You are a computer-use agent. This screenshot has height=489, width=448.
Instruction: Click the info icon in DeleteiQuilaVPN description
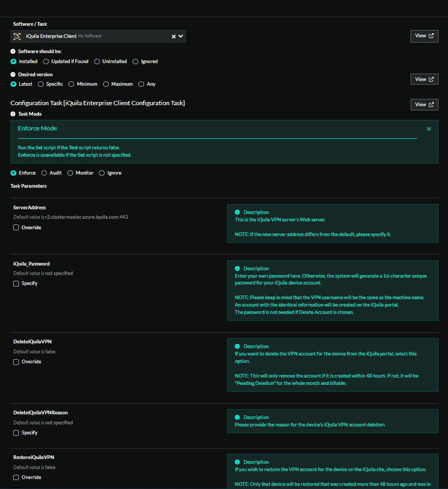pos(237,347)
